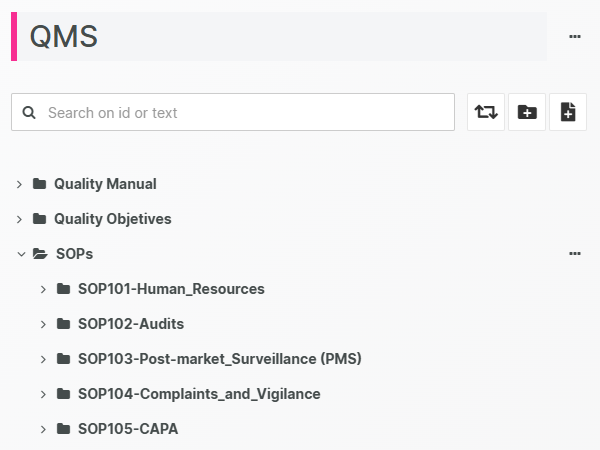Open the SOPs row three-dot options
The height and width of the screenshot is (450, 600).
pyautogui.click(x=575, y=254)
